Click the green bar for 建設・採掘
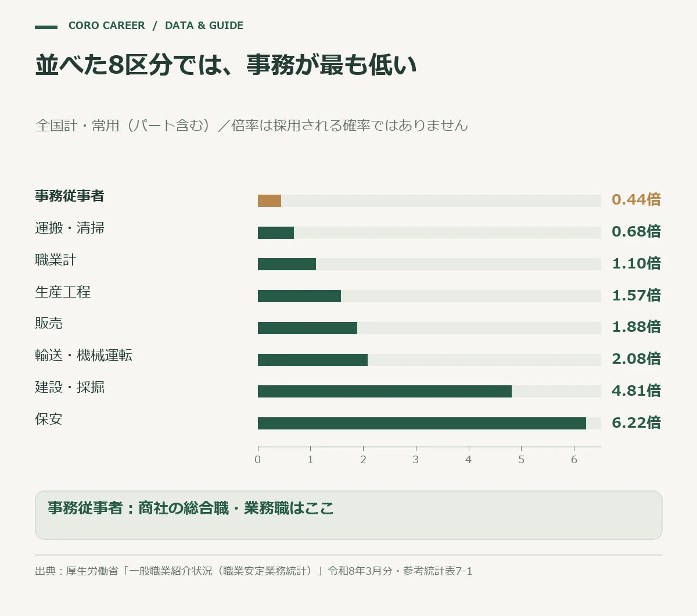Image resolution: width=697 pixels, height=616 pixels. [385, 392]
